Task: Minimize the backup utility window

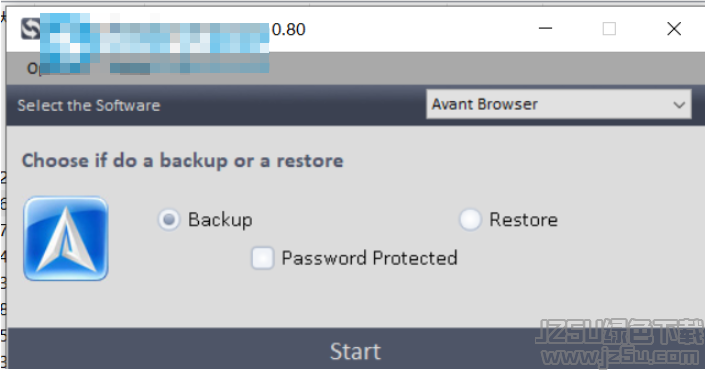Action: (545, 29)
